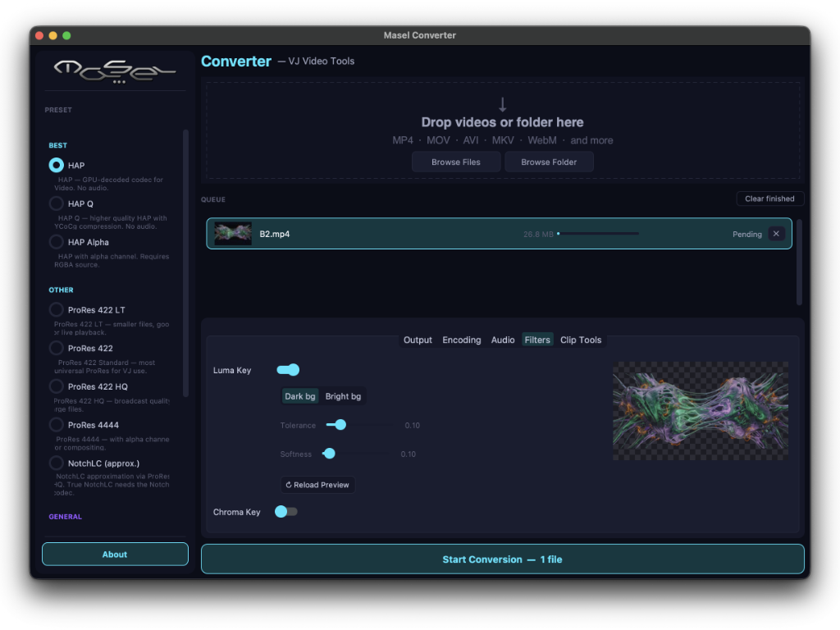This screenshot has height=630, width=840.
Task: Start Conversion of 1 file
Action: point(502,559)
